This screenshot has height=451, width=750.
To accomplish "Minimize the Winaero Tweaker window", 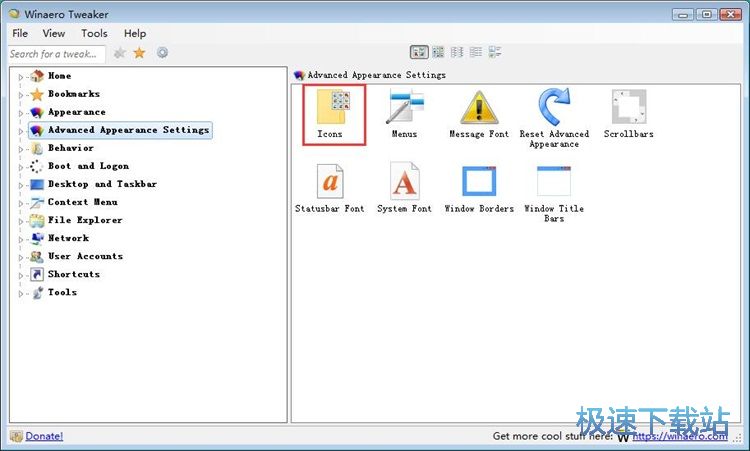I will (683, 14).
